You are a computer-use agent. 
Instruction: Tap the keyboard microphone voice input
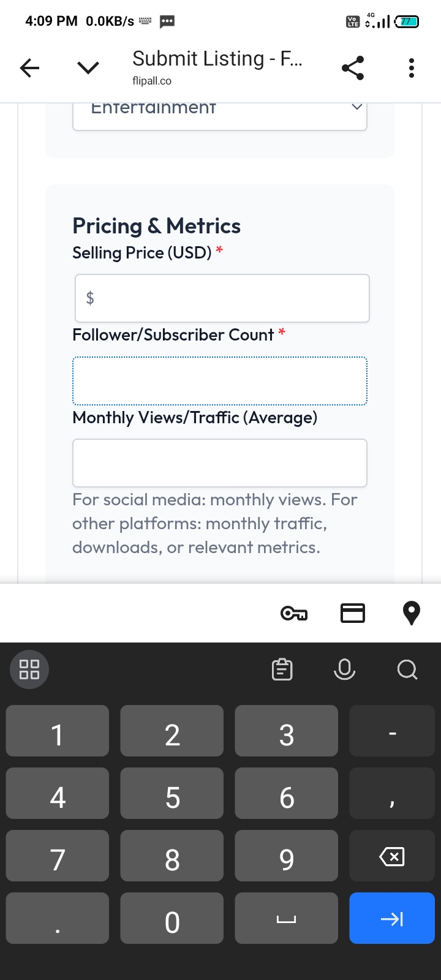coord(345,669)
